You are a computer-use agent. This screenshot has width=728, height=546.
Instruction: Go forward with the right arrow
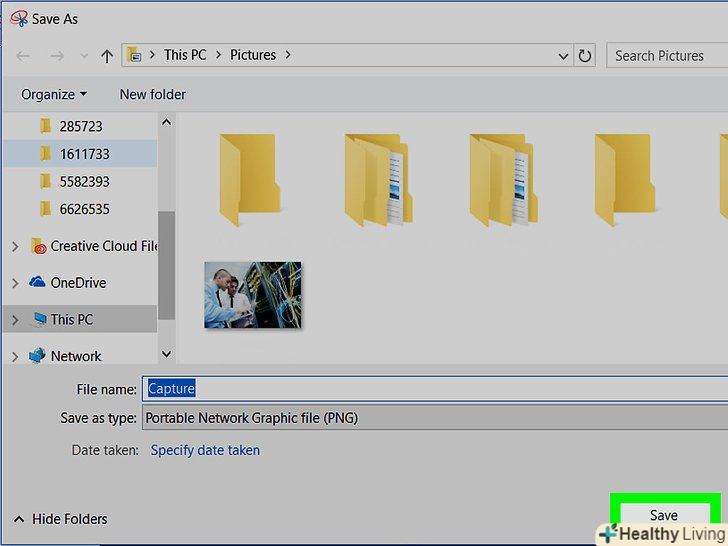point(57,56)
